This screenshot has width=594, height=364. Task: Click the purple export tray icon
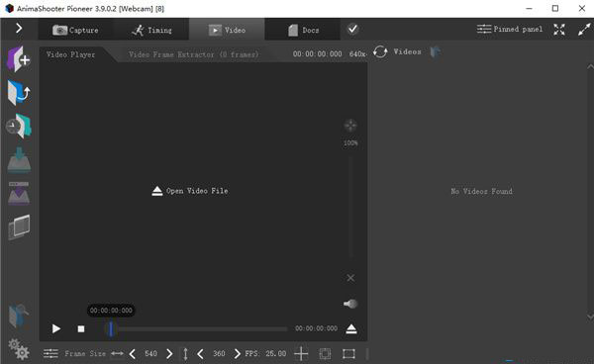tap(19, 193)
